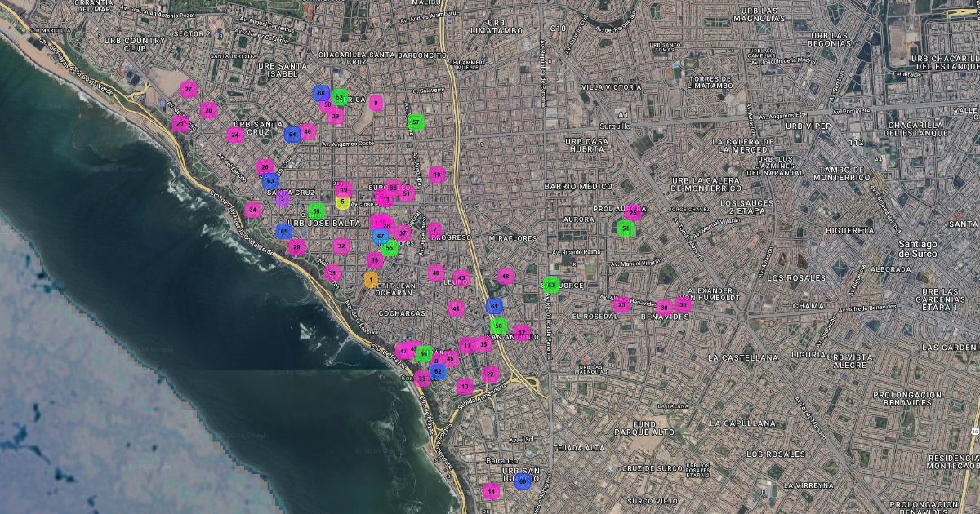Click green marker number 55
This screenshot has height=514, width=980.
391,248
